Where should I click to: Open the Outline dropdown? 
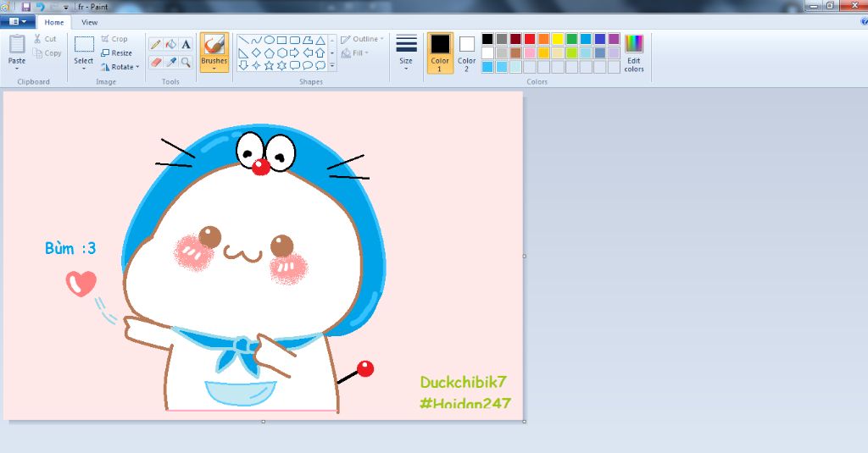tap(362, 39)
